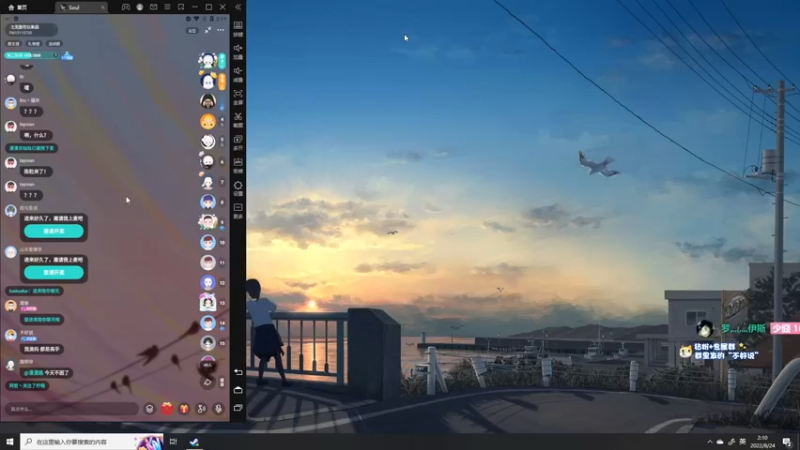This screenshot has height=450, width=800.
Task: Click the volume down icon in sidebar
Action: click(x=238, y=73)
